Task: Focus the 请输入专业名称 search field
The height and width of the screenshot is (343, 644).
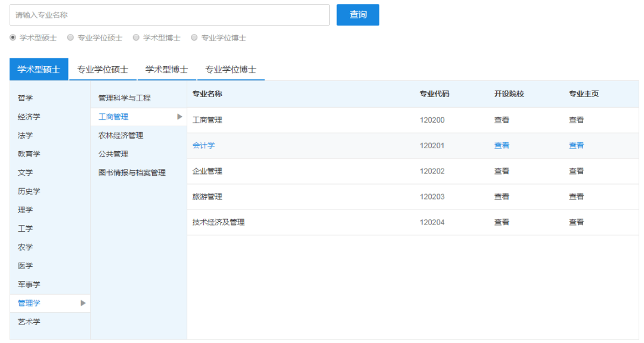Action: click(169, 15)
